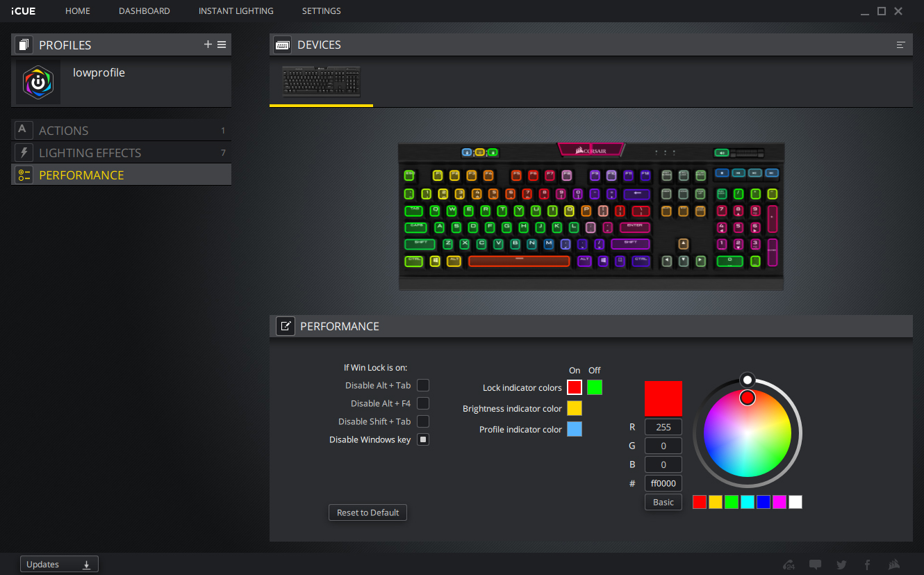This screenshot has height=575, width=924.
Task: Click the brightness ring white handle
Action: point(748,380)
